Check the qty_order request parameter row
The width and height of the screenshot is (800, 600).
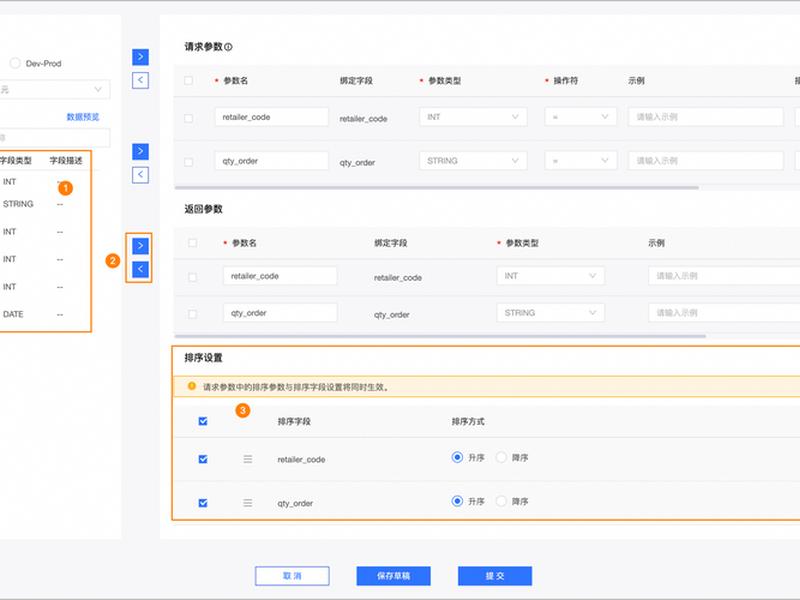coord(188,162)
